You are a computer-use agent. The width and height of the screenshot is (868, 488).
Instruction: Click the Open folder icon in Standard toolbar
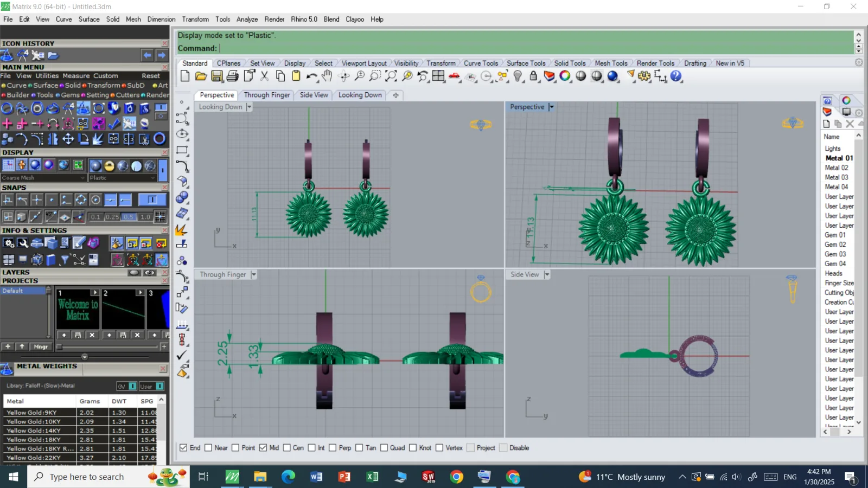(201, 76)
